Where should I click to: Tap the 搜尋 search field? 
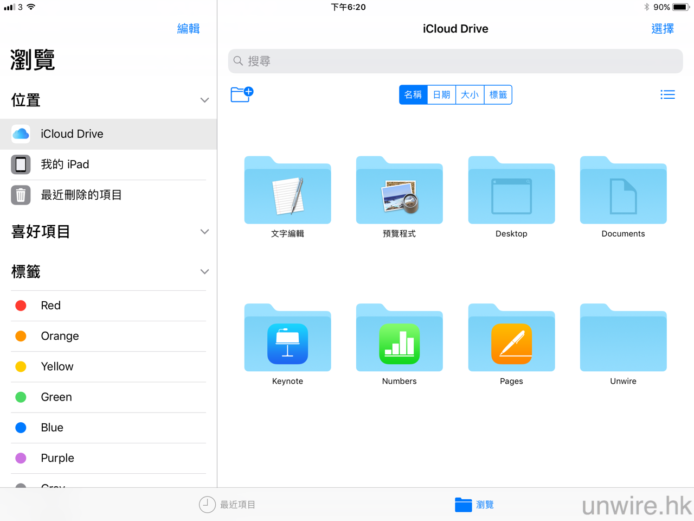pos(455,61)
